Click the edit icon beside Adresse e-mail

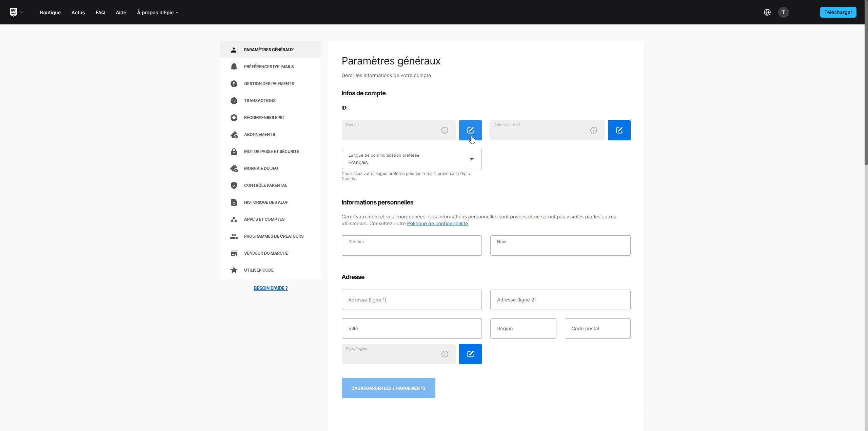[619, 130]
